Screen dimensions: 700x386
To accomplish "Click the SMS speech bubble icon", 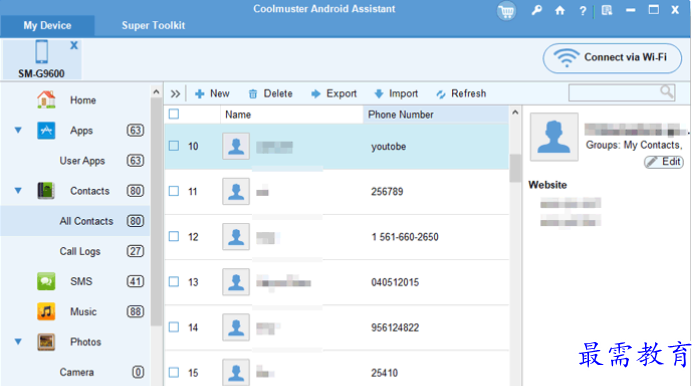I will (46, 281).
